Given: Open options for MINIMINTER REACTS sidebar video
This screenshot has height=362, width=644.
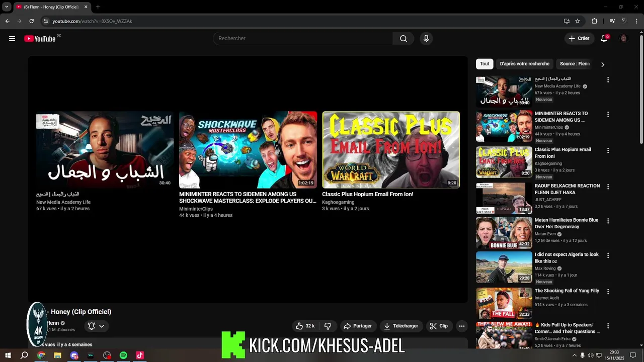Looking at the screenshot, I should click(608, 114).
